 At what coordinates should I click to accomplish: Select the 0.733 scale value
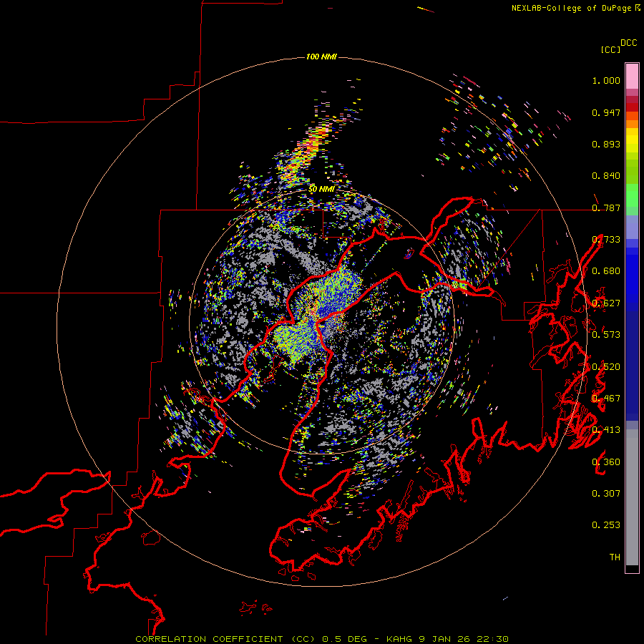point(606,240)
